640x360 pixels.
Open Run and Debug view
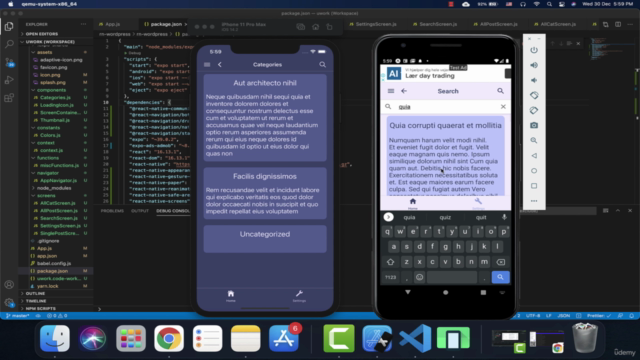point(9,80)
